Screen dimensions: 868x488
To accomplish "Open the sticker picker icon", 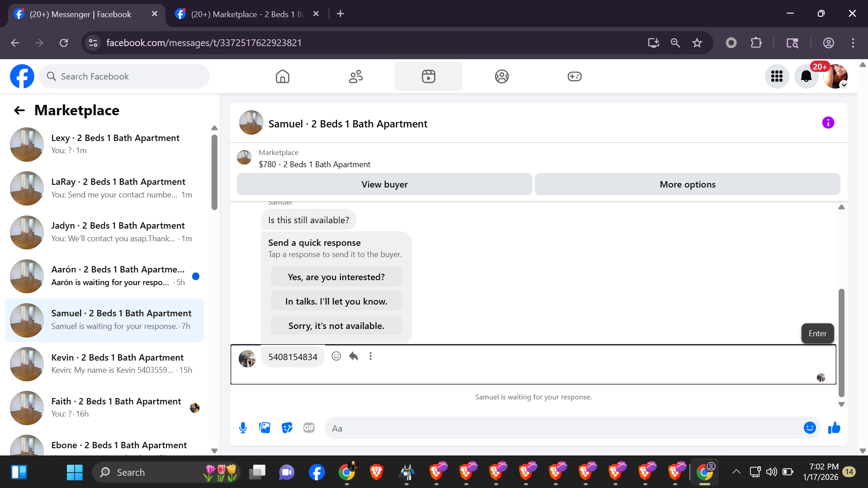I will tap(287, 428).
